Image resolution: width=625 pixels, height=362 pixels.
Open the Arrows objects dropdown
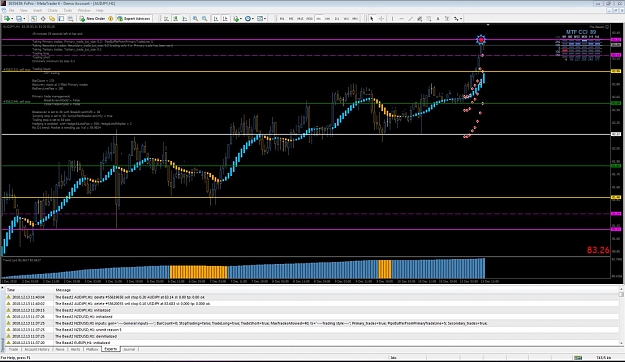pos(458,18)
